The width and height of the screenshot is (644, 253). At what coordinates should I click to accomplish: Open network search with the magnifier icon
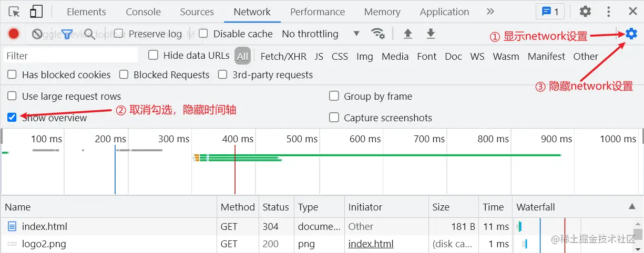89,34
